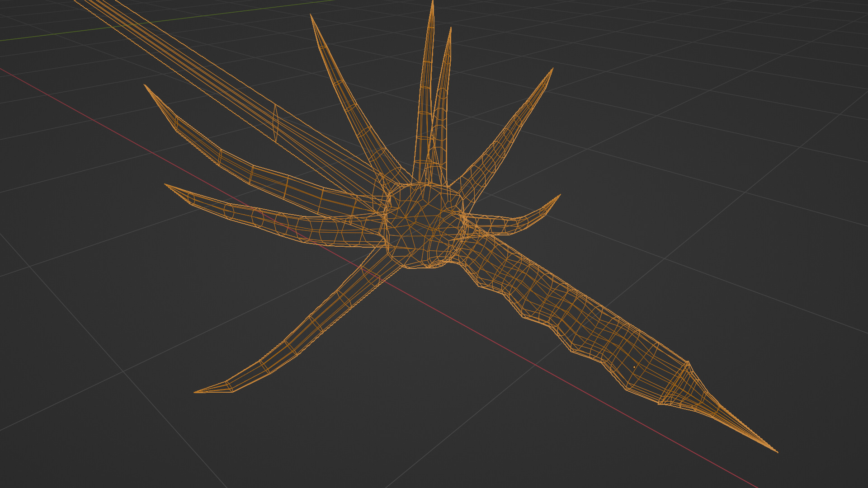Click the tip of the shorter vertical spike
Viewport: 868px width, 488px height.
(x=450, y=29)
